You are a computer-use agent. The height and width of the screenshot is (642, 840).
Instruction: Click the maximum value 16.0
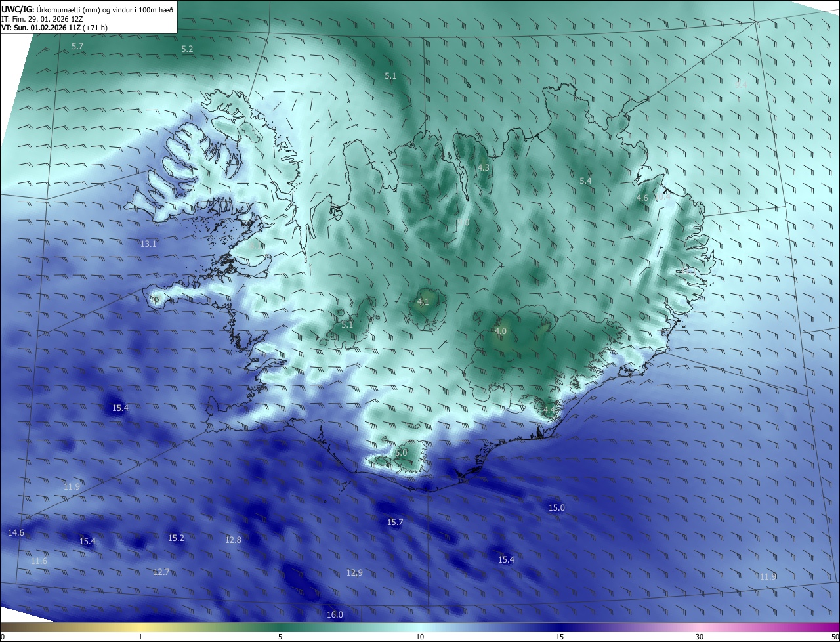click(x=335, y=614)
